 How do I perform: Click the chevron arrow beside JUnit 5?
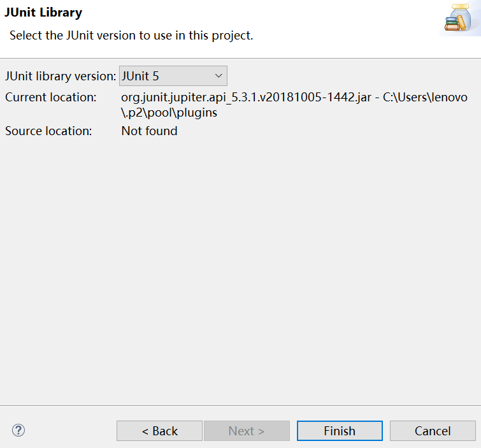pos(218,76)
